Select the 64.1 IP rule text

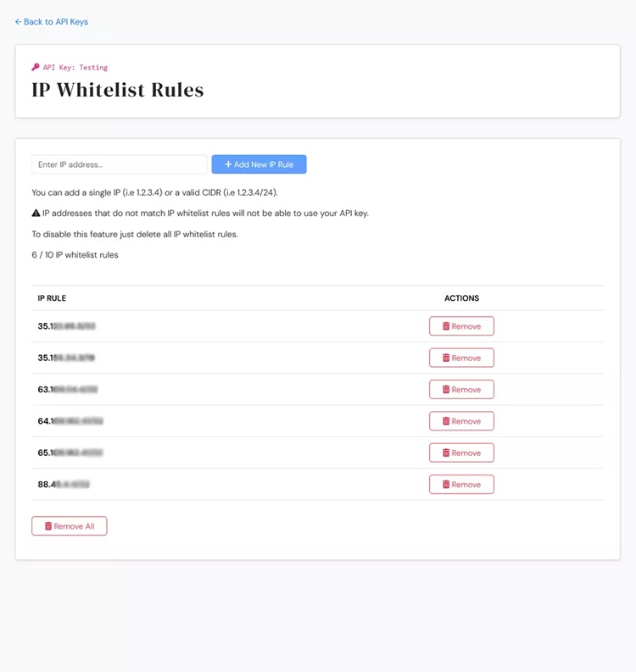coord(70,421)
